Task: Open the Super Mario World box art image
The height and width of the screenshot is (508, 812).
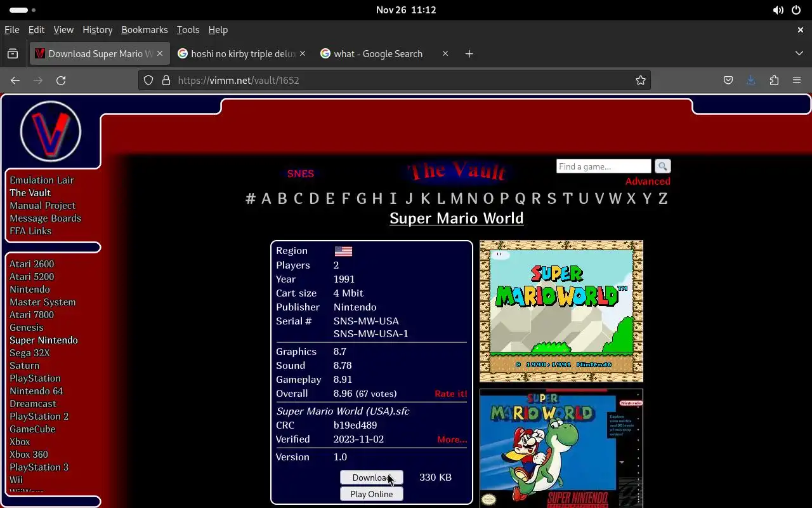Action: point(561,448)
